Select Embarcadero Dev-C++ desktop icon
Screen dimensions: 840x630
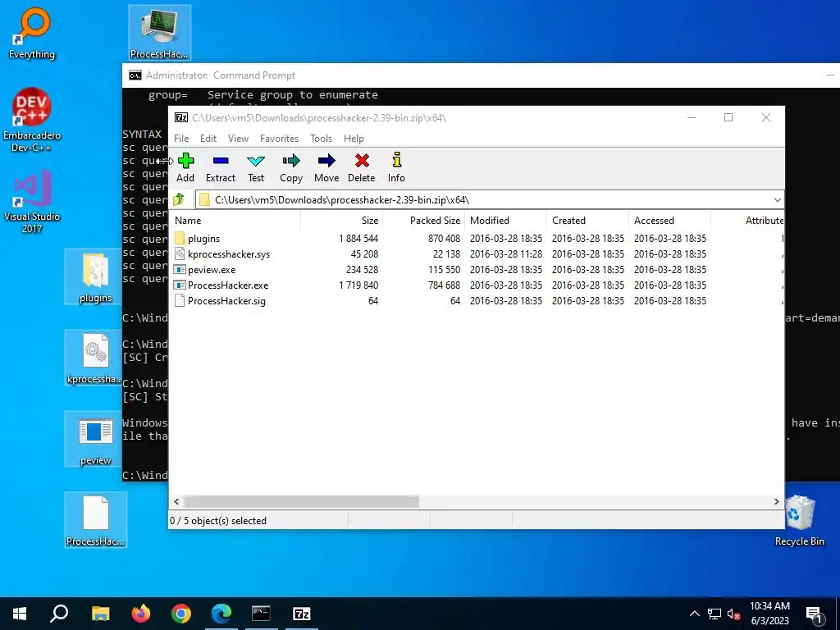32,120
